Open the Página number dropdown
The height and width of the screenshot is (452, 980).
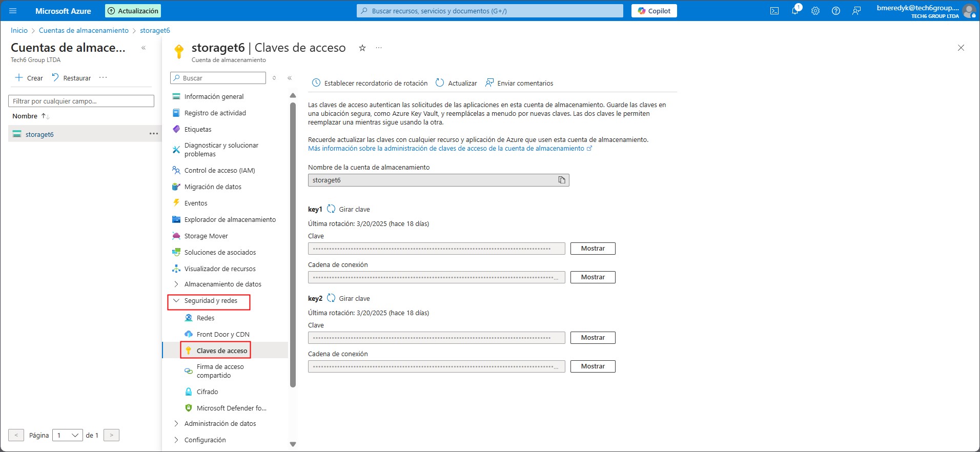[68, 435]
